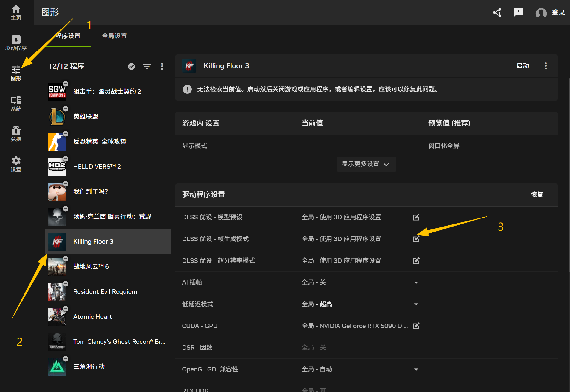The height and width of the screenshot is (392, 570).
Task: Toggle status badge on 战地风云 6
Action: [x=66, y=259]
